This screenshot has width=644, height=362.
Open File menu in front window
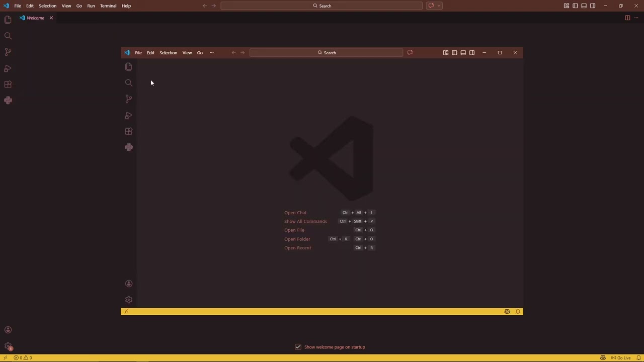tap(138, 53)
